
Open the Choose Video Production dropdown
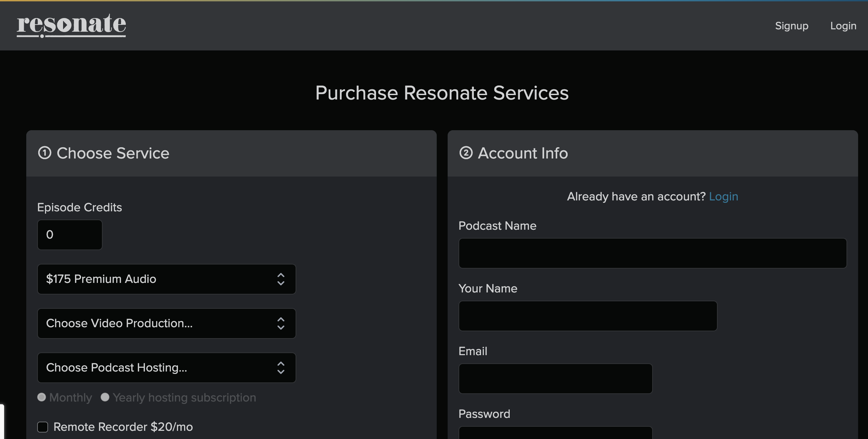[x=160, y=323]
